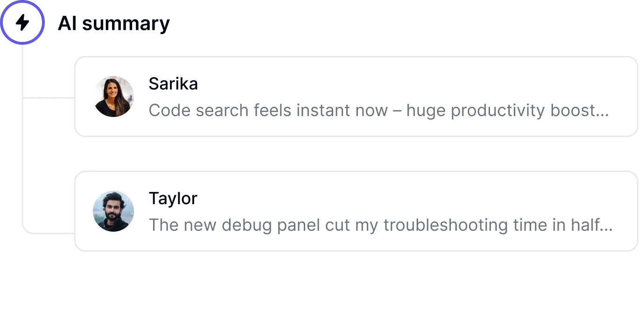The width and height of the screenshot is (644, 330).
Task: Click the name Taylor
Action: (x=173, y=199)
